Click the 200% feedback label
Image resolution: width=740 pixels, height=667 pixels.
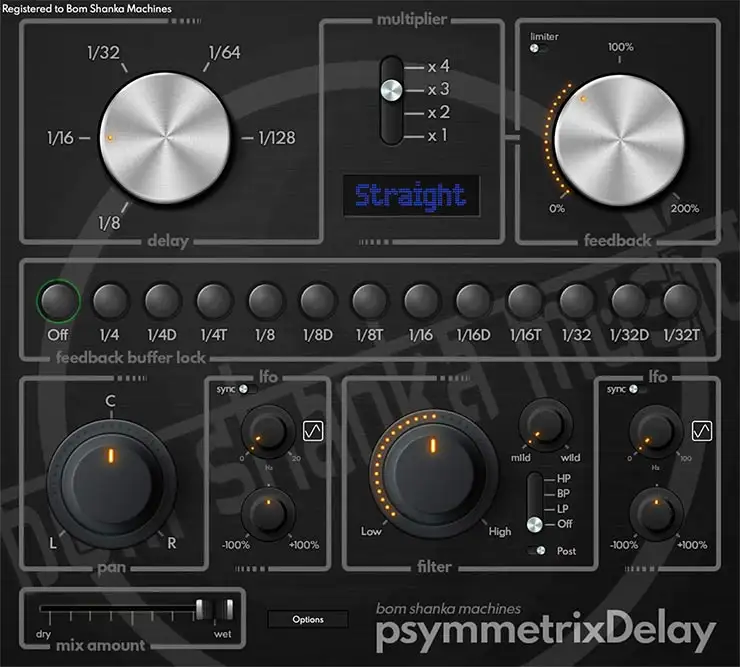coord(684,208)
